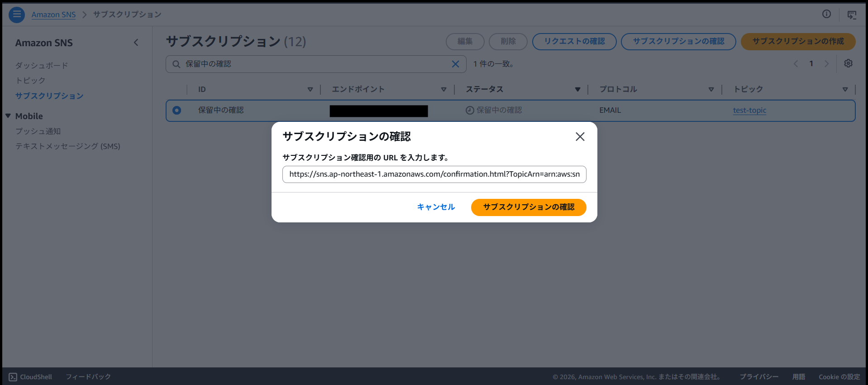868x385 pixels.
Task: Click page number 1
Action: point(811,64)
